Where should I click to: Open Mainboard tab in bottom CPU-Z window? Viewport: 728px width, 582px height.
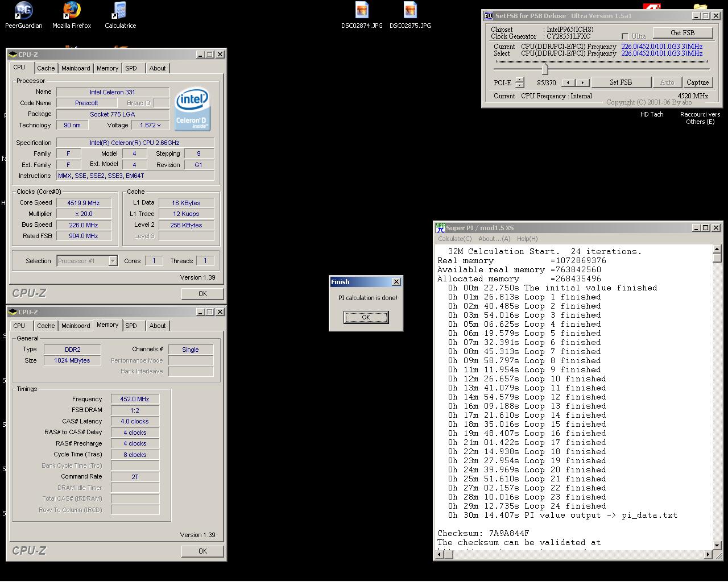point(76,326)
